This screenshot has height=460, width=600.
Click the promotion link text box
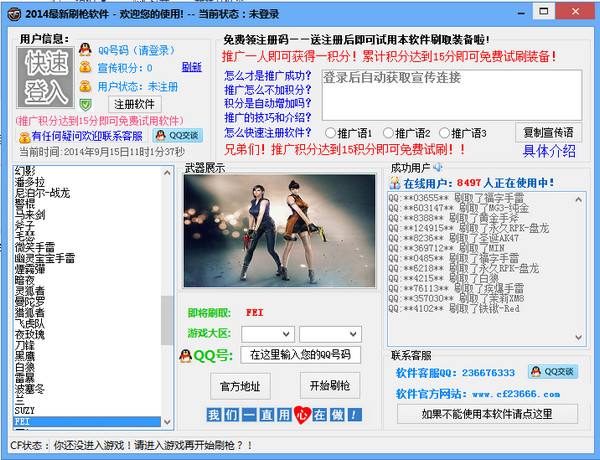coord(452,95)
